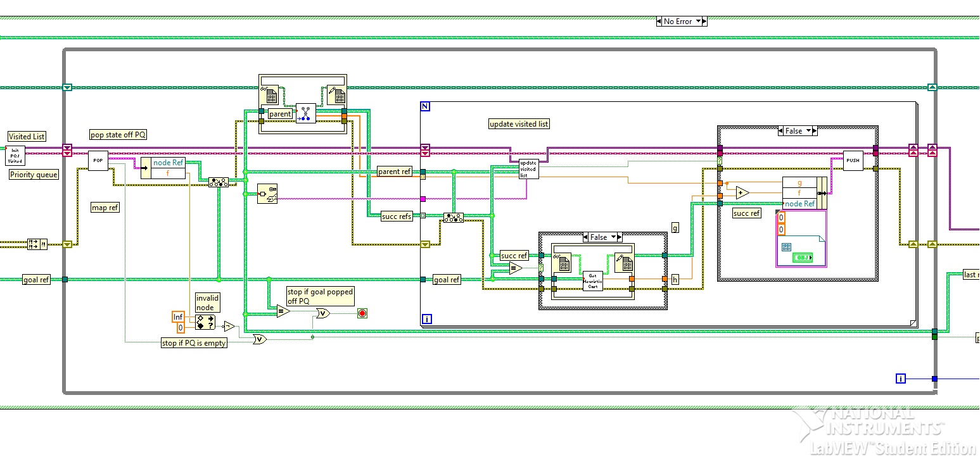Select first 0 constant in cluster constant

point(781,217)
